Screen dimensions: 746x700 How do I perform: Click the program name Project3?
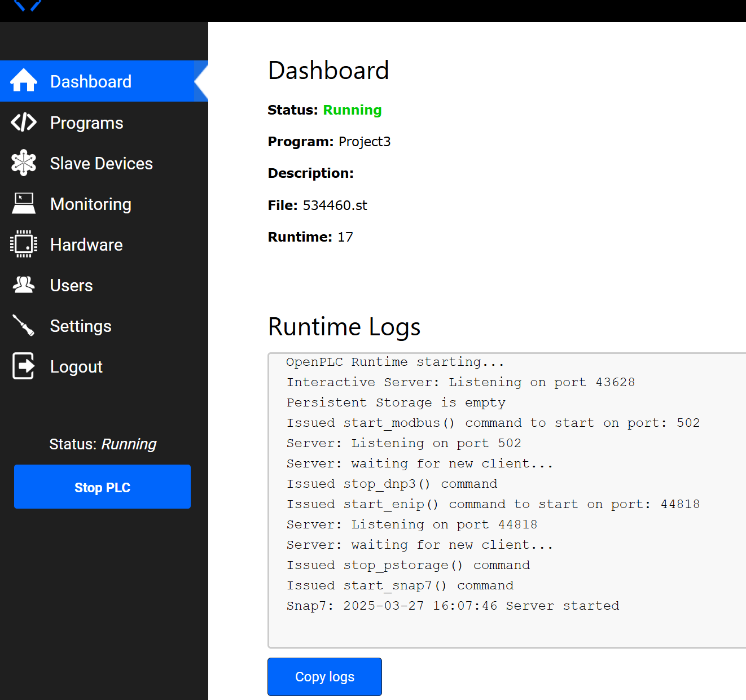point(364,141)
